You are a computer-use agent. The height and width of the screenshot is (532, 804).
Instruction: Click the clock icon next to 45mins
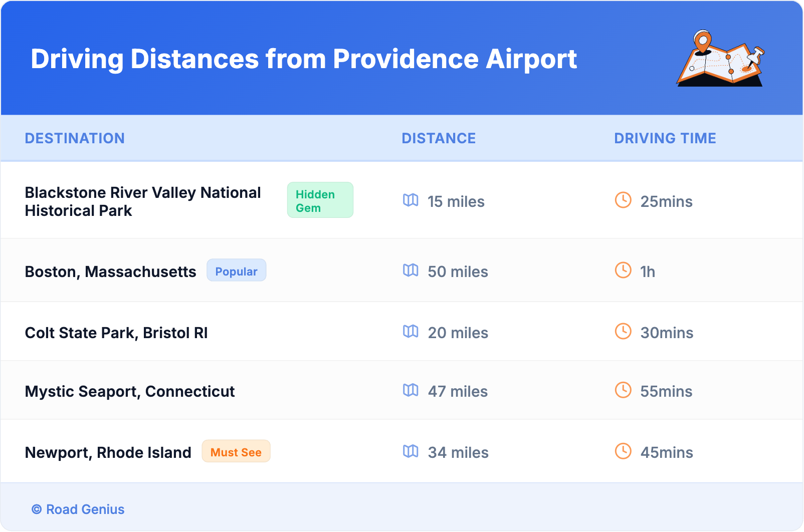(623, 451)
